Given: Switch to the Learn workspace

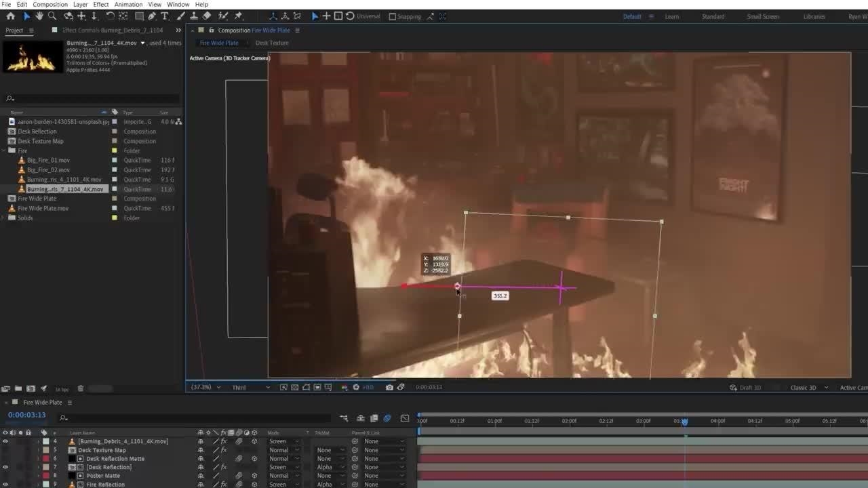Looking at the screenshot, I should click(x=671, y=16).
